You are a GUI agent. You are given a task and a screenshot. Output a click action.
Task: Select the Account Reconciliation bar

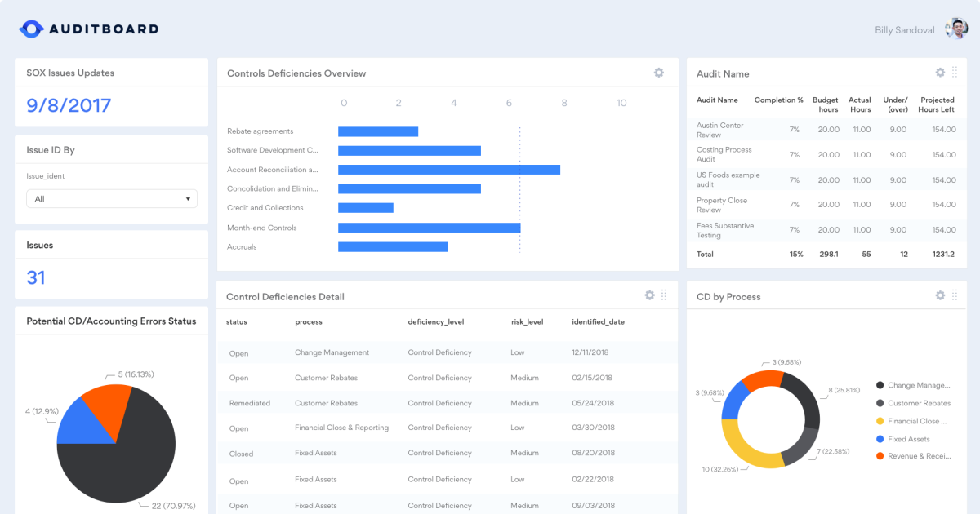click(449, 170)
